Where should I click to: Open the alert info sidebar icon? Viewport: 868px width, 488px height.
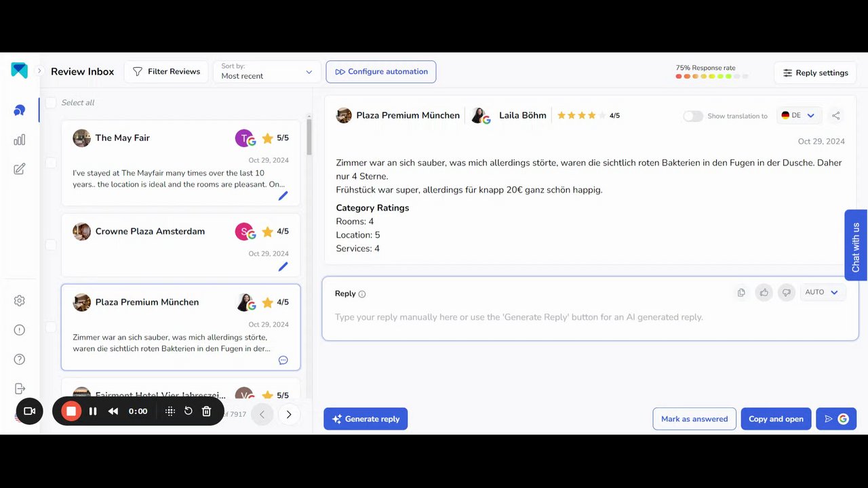pos(20,330)
